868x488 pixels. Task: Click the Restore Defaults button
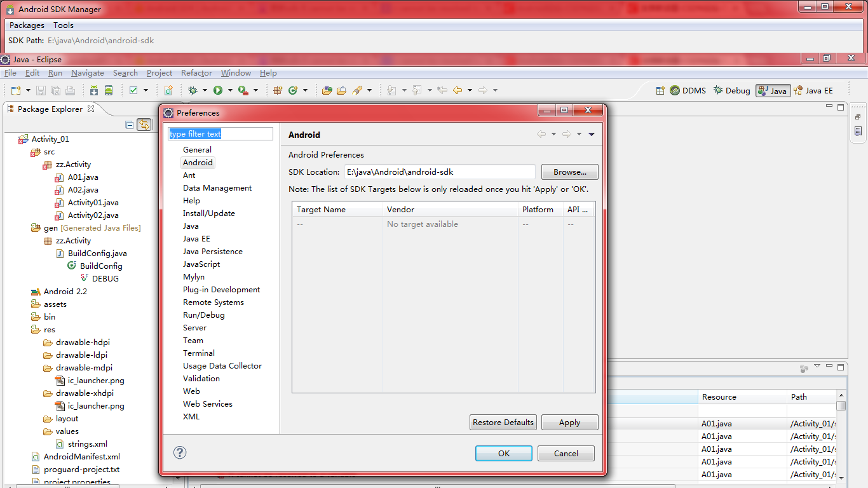click(x=503, y=422)
